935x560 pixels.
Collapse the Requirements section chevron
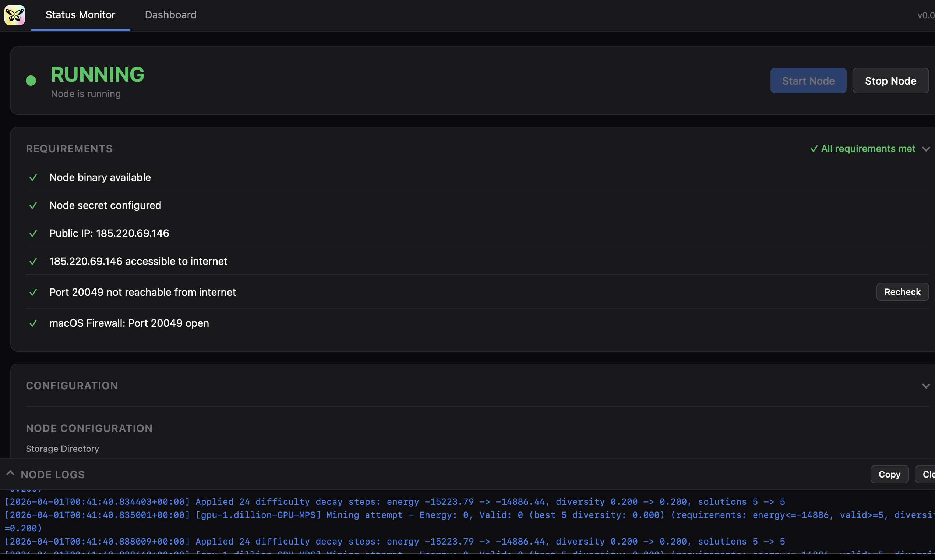(925, 149)
